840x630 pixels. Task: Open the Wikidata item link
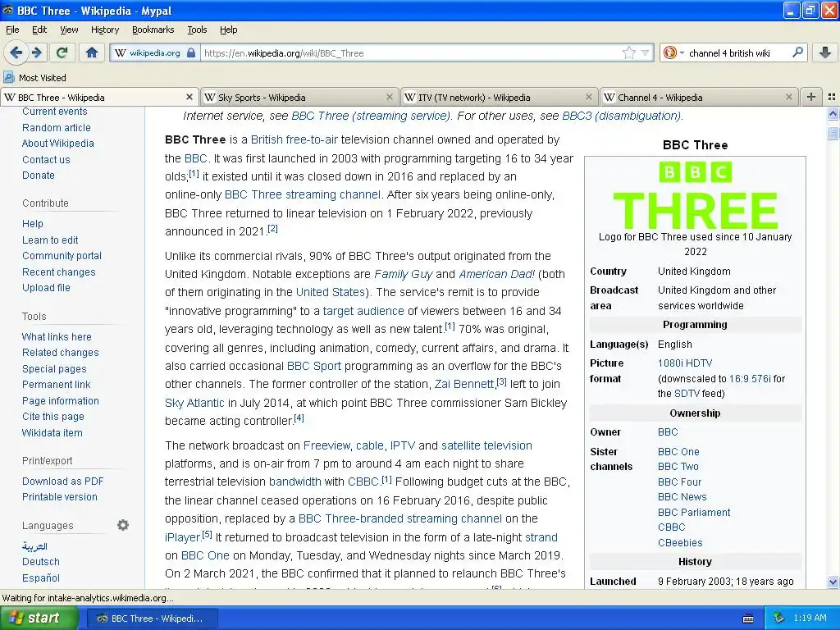pos(52,433)
